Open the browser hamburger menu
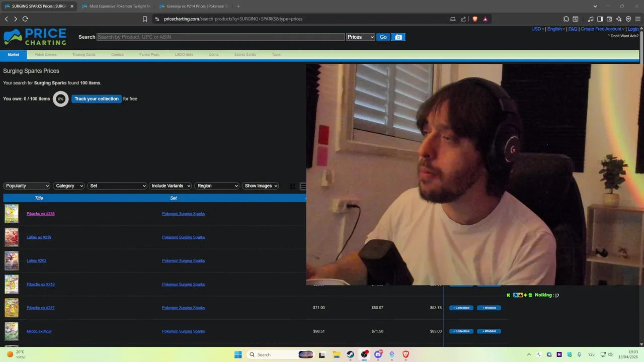Screen dimensions: 644x362 click(637, 19)
